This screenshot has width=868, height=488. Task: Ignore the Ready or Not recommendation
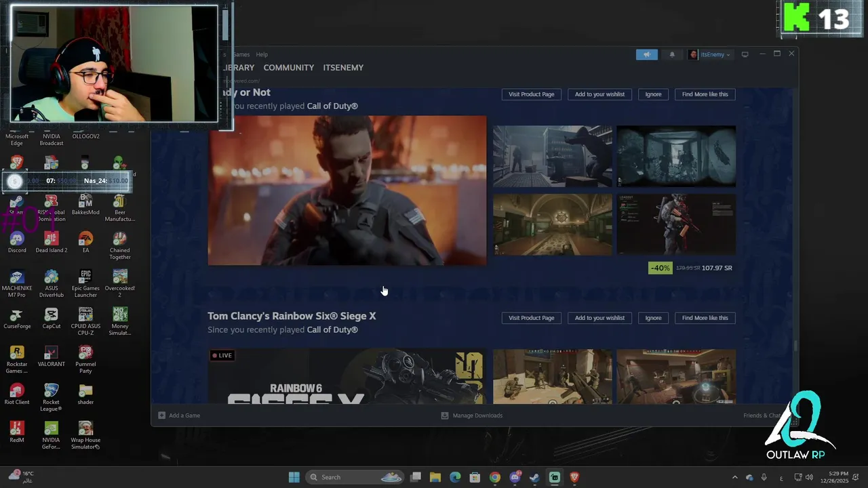coord(653,94)
